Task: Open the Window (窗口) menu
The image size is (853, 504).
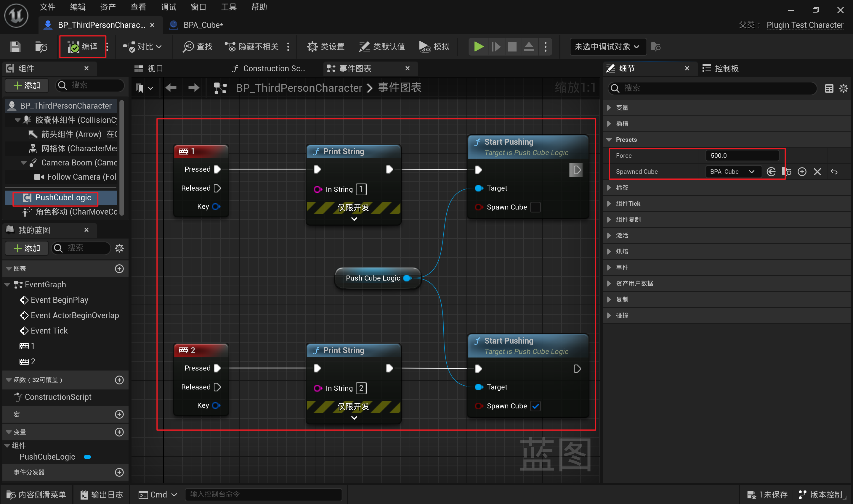Action: [198, 7]
